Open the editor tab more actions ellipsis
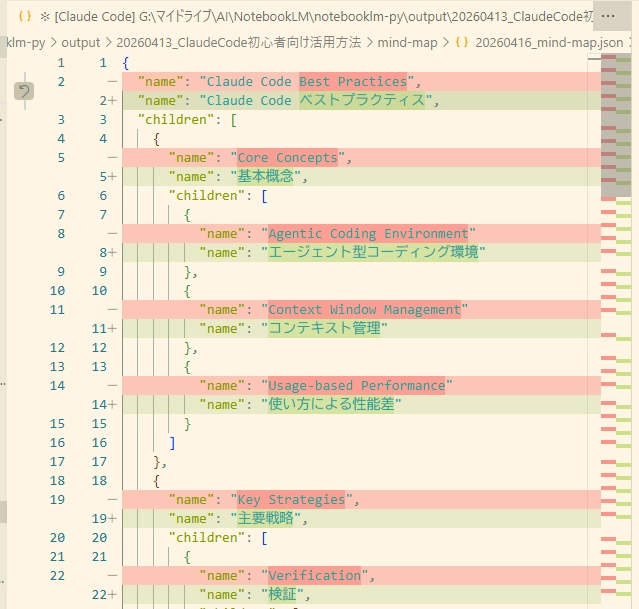This screenshot has width=639, height=609. [x=608, y=16]
